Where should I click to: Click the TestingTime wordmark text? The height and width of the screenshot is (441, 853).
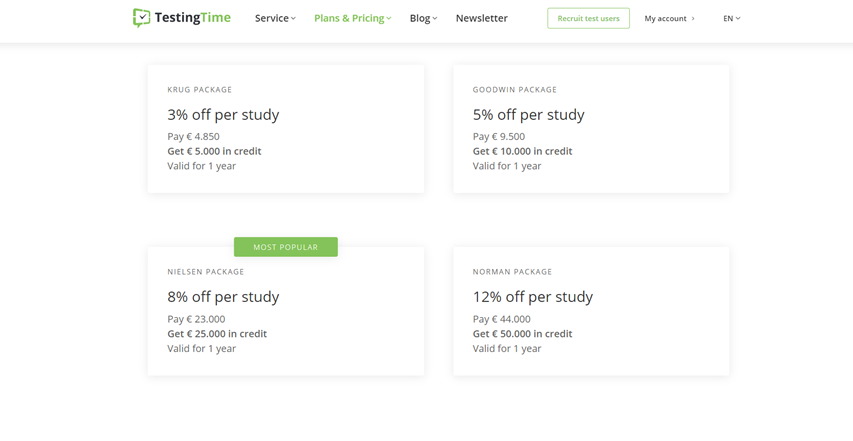(x=193, y=18)
